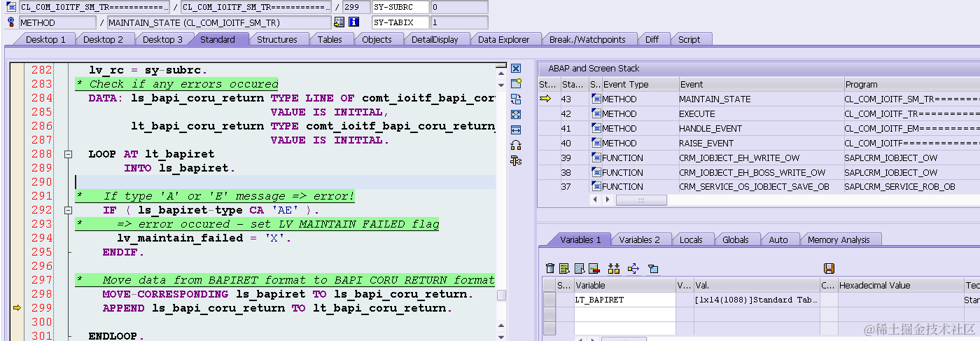This screenshot has height=341, width=980.
Task: Click the layout settings icon under the headphones
Action: (x=516, y=161)
